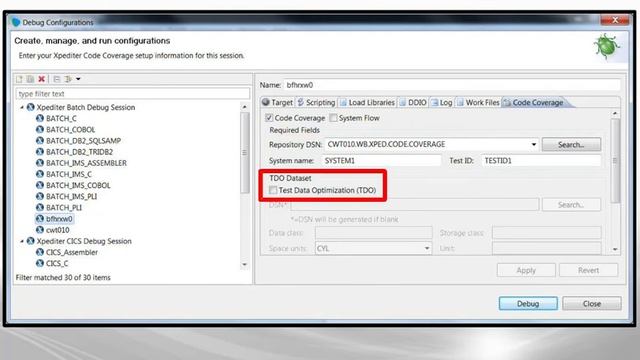Screen dimensions: 640x360
Task: Switch to the Work Files tab
Action: tap(478, 102)
